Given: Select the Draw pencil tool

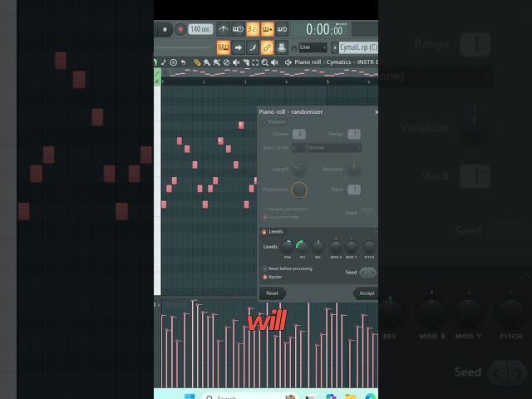Looking at the screenshot, I should [x=197, y=62].
